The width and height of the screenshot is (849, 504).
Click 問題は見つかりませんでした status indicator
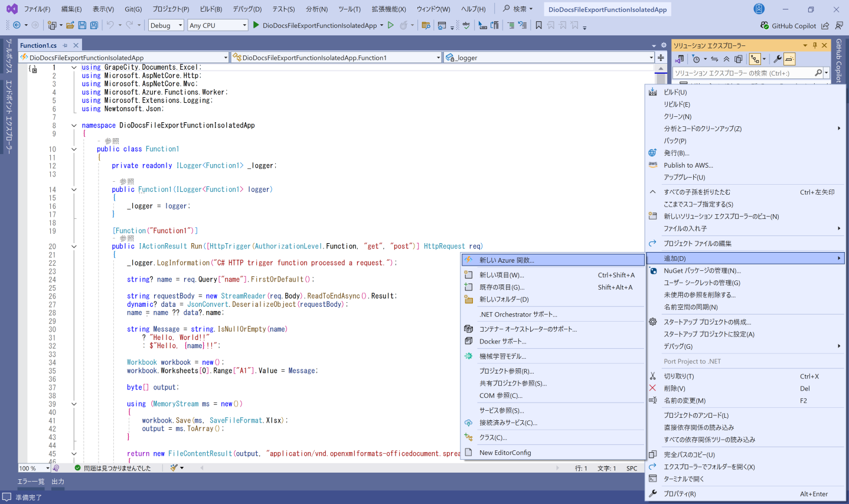[x=112, y=468]
